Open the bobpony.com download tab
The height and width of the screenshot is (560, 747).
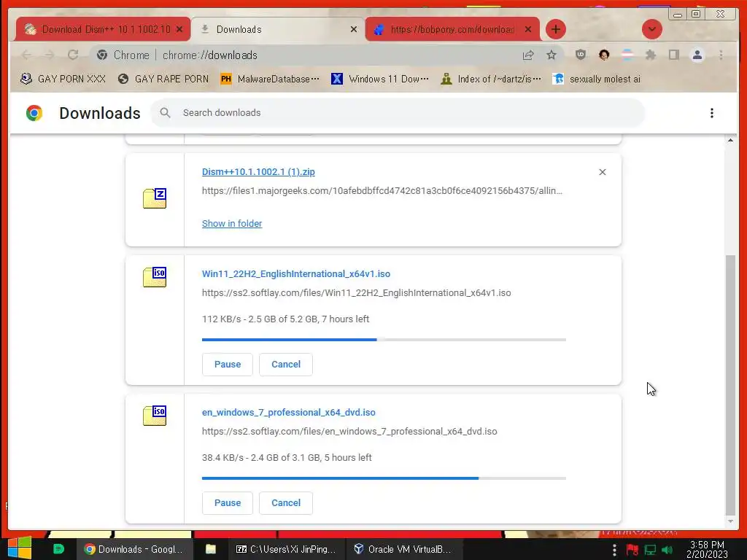coord(452,29)
